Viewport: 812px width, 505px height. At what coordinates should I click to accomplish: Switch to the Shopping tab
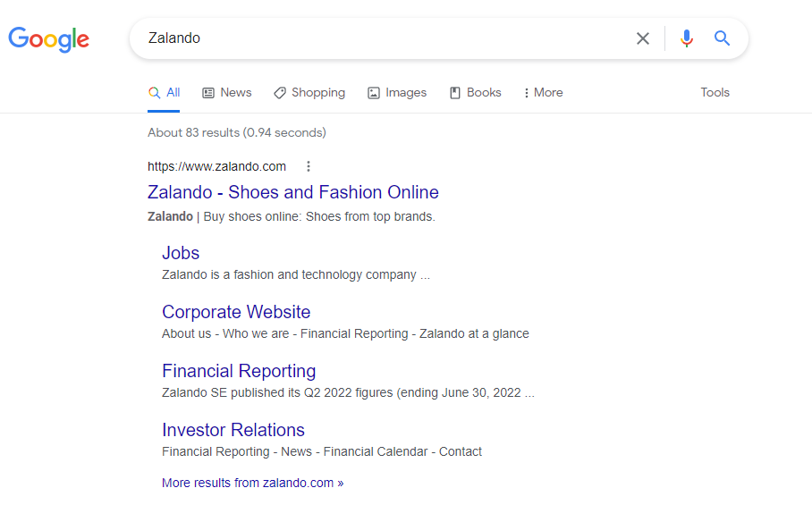[309, 93]
